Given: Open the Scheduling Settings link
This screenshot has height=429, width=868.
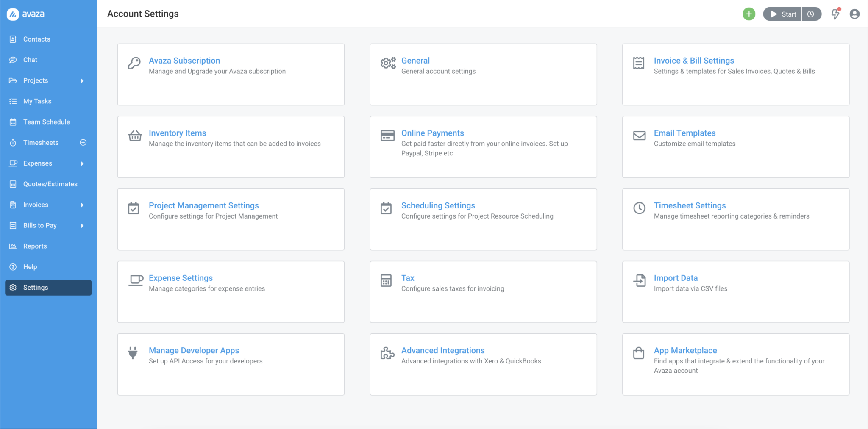Looking at the screenshot, I should pyautogui.click(x=438, y=205).
